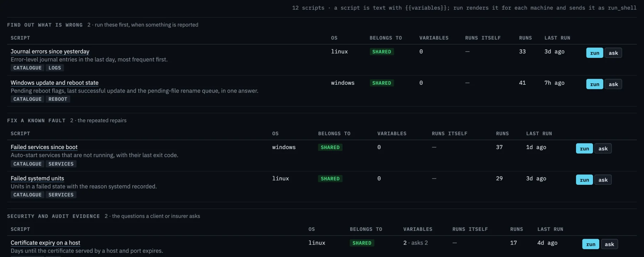Viewport: 644px width, 257px height.
Task: Click SERVICES tag under Failed systemd units
Action: (61, 195)
